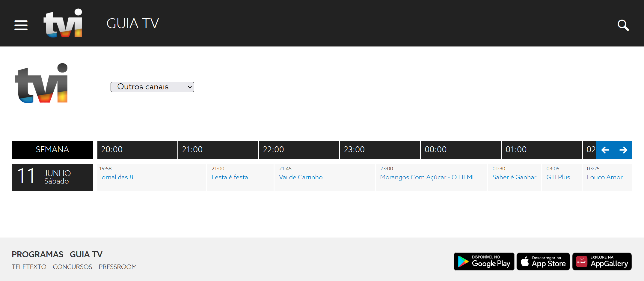Open the Jornal das 8 program
The image size is (644, 281).
click(x=116, y=177)
